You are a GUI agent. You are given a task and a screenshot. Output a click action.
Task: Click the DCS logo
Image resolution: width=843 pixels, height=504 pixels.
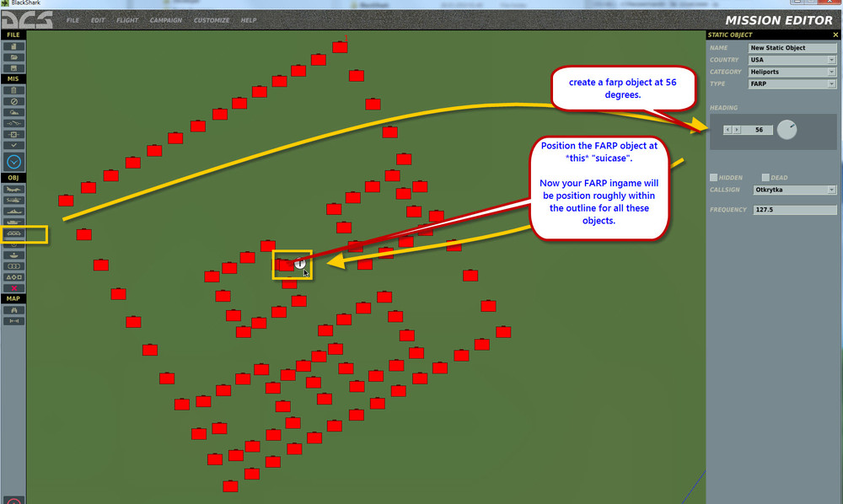(27, 20)
